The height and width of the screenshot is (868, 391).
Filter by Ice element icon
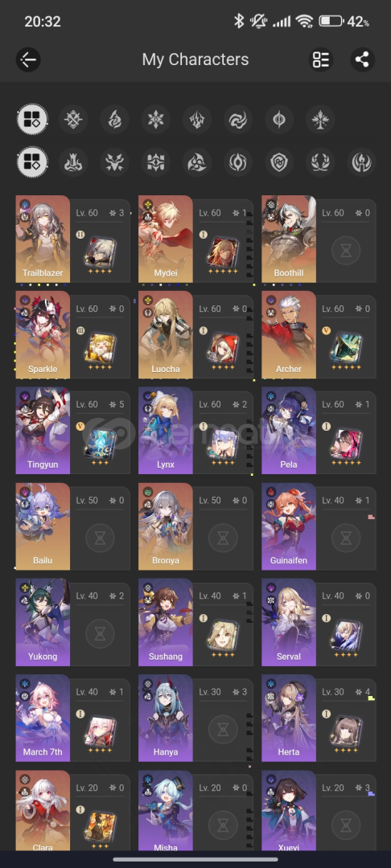click(155, 119)
